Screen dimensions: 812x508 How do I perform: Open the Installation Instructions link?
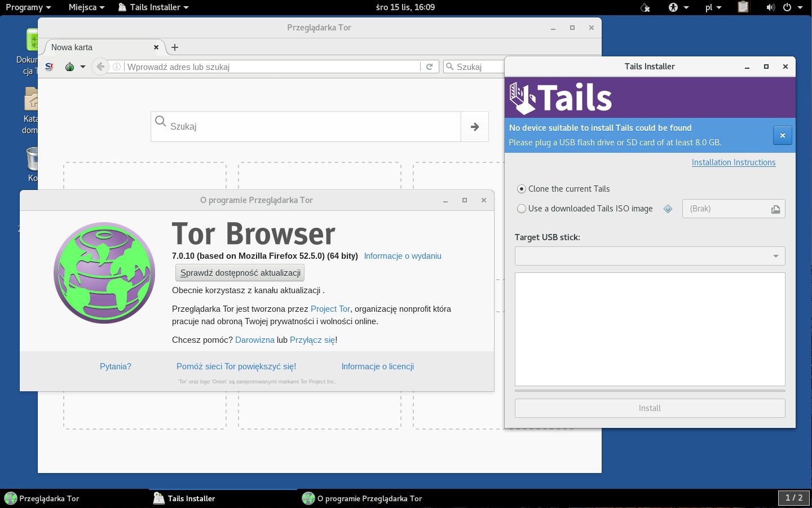(x=733, y=162)
